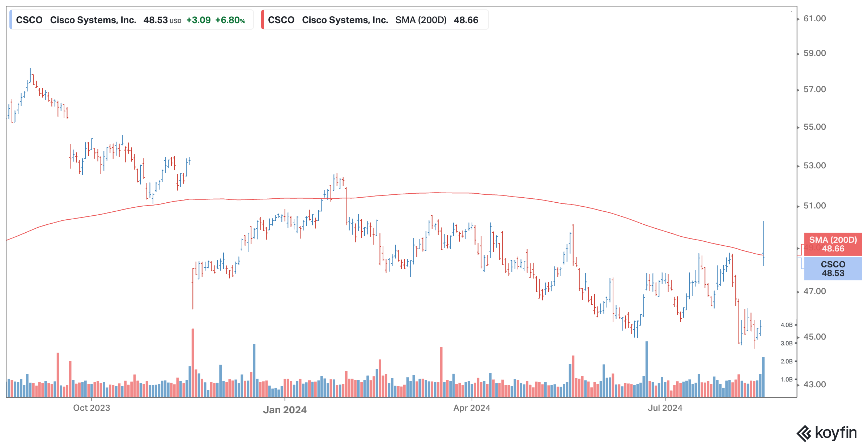The width and height of the screenshot is (868, 448).
Task: Click the 57.00 price axis label
Action: click(814, 89)
